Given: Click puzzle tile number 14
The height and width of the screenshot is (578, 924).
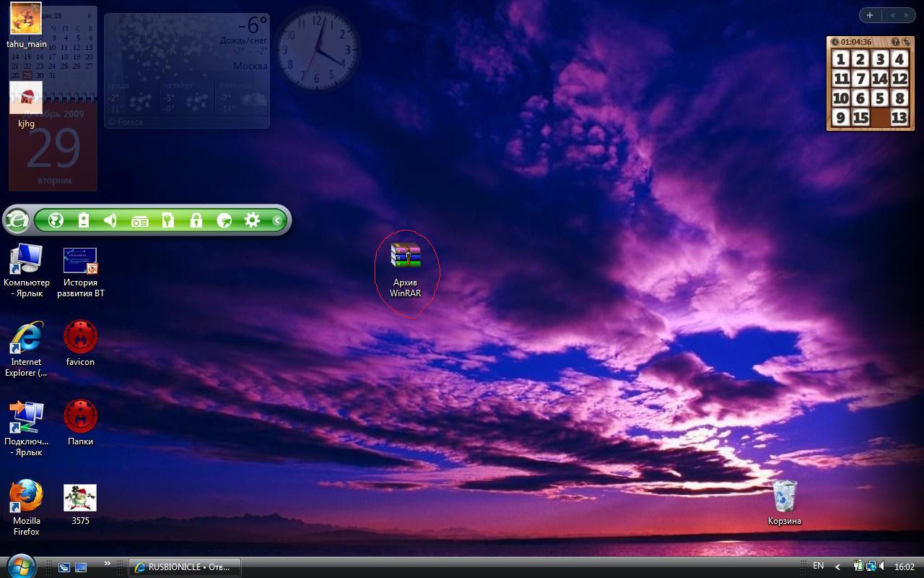Looking at the screenshot, I should [x=880, y=78].
